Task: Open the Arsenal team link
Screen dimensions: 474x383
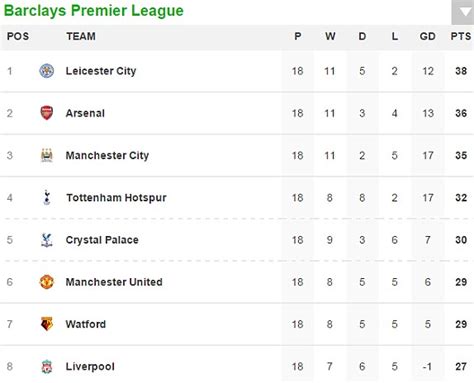Action: click(85, 113)
